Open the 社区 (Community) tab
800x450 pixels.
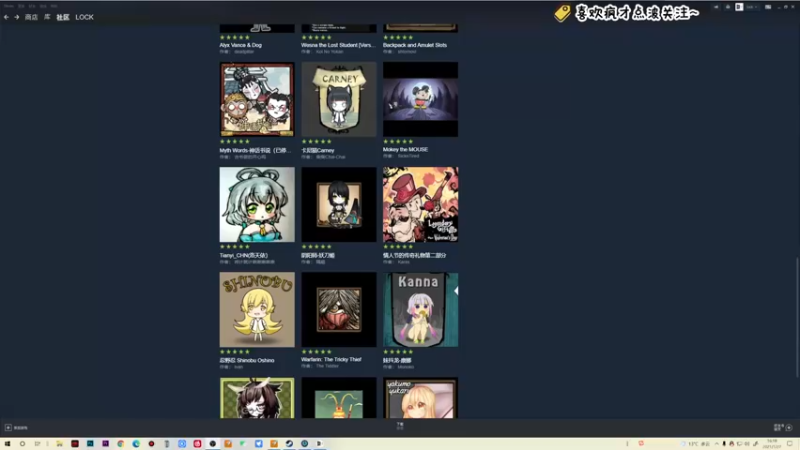click(63, 17)
